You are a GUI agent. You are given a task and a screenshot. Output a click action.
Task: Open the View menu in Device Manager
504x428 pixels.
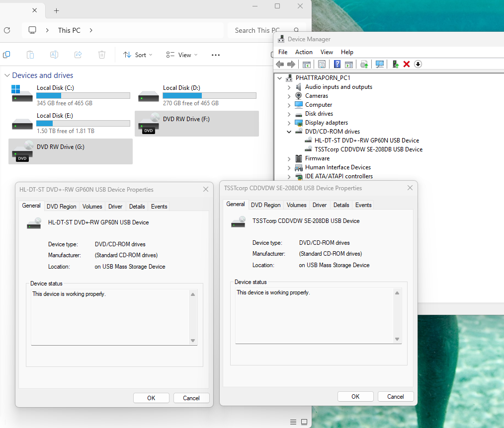[327, 52]
